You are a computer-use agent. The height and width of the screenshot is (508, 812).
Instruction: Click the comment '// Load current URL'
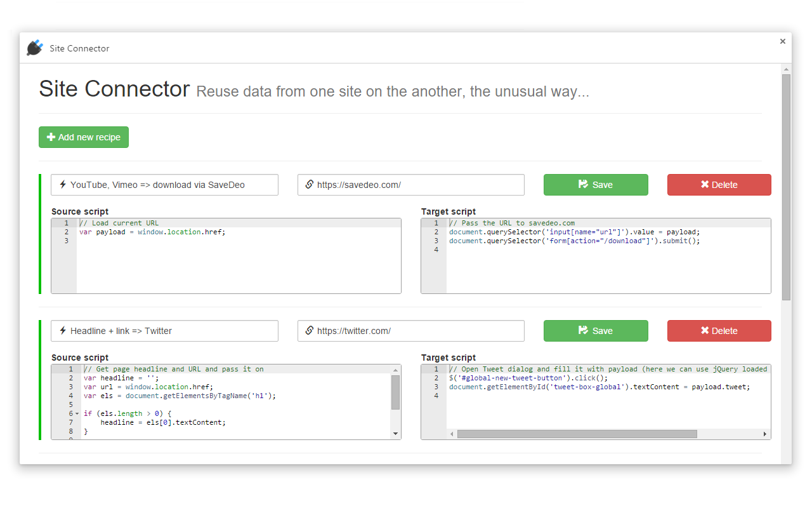coord(119,223)
